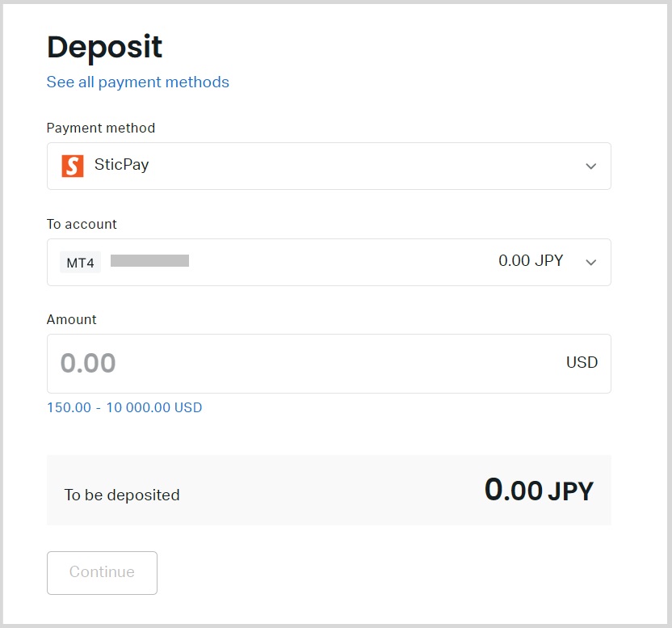Click the To account field label
Viewport: 672px width, 628px height.
(x=82, y=224)
